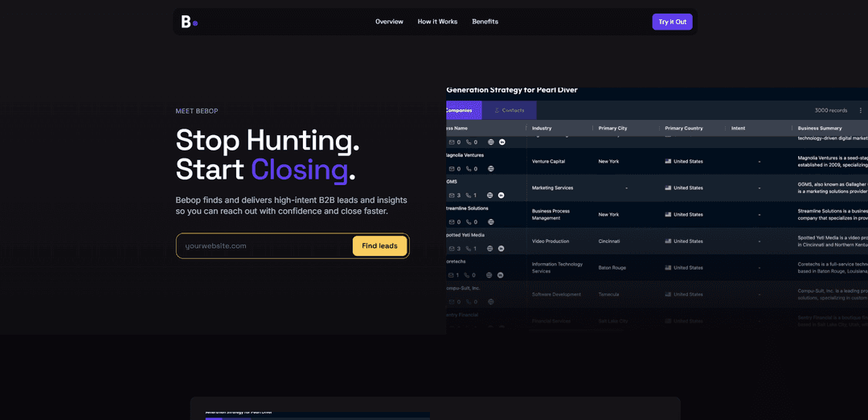
Task: Click the email icon for Spotted Yeti Media
Action: (452, 249)
